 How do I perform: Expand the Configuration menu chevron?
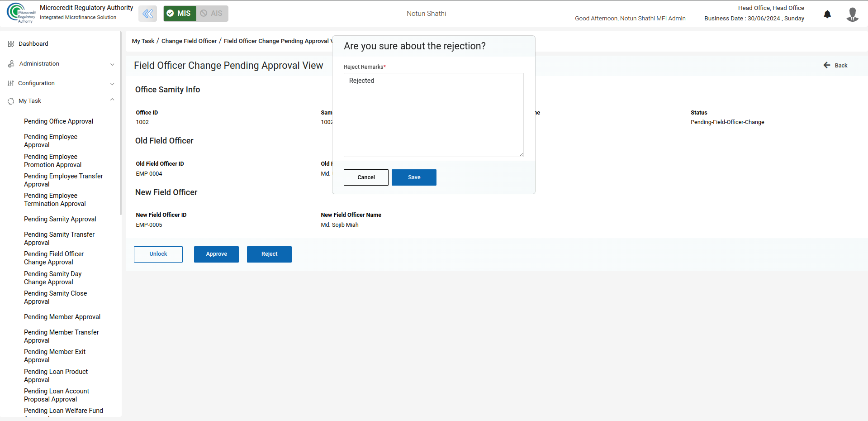pos(112,84)
